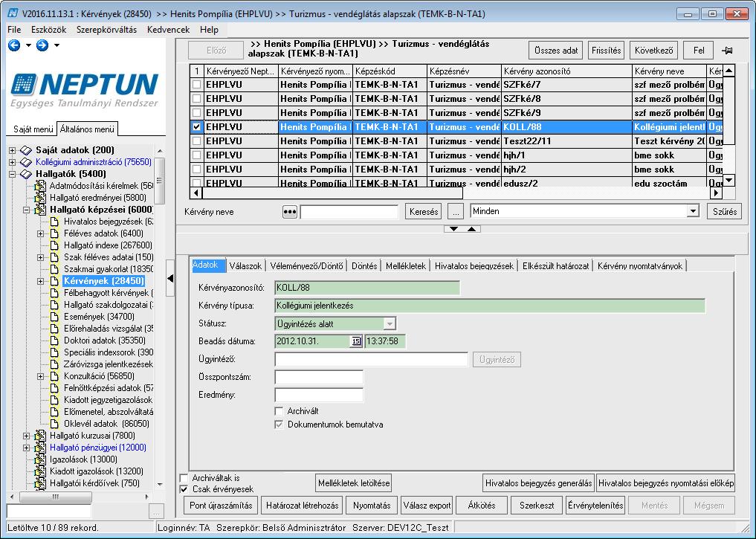Expand the Kollégiumi adminisztráció node
The width and height of the screenshot is (756, 539).
pyautogui.click(x=13, y=162)
